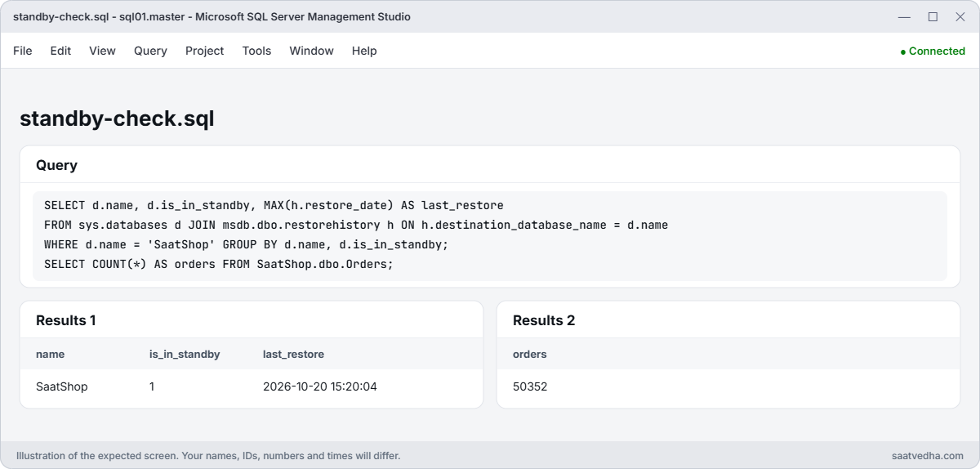This screenshot has height=469, width=980.
Task: Open the Project menu
Action: (x=204, y=51)
